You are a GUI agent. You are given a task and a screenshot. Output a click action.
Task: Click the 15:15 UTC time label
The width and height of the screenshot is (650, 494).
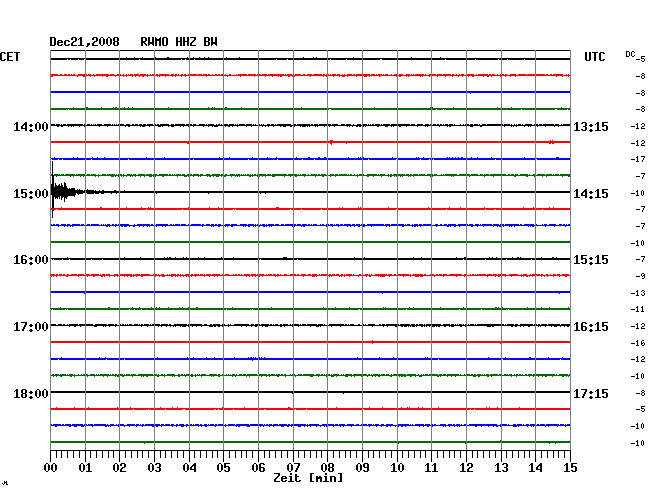click(x=591, y=260)
